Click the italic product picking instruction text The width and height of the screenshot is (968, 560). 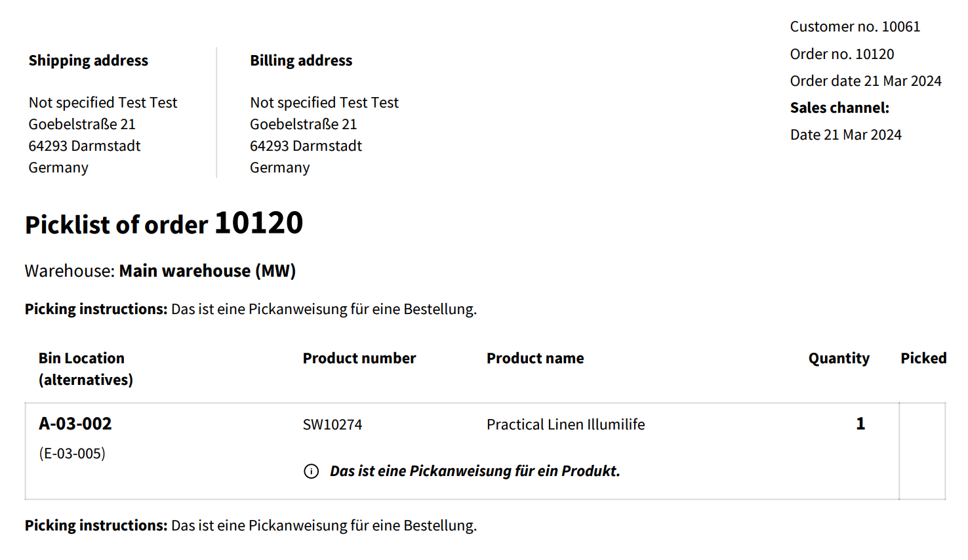point(475,471)
